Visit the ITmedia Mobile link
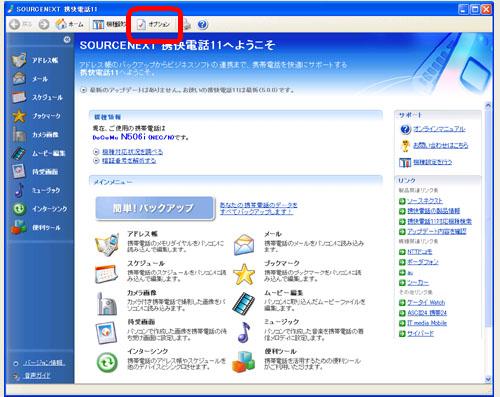Image resolution: width=500 pixels, height=397 pixels. 427,323
